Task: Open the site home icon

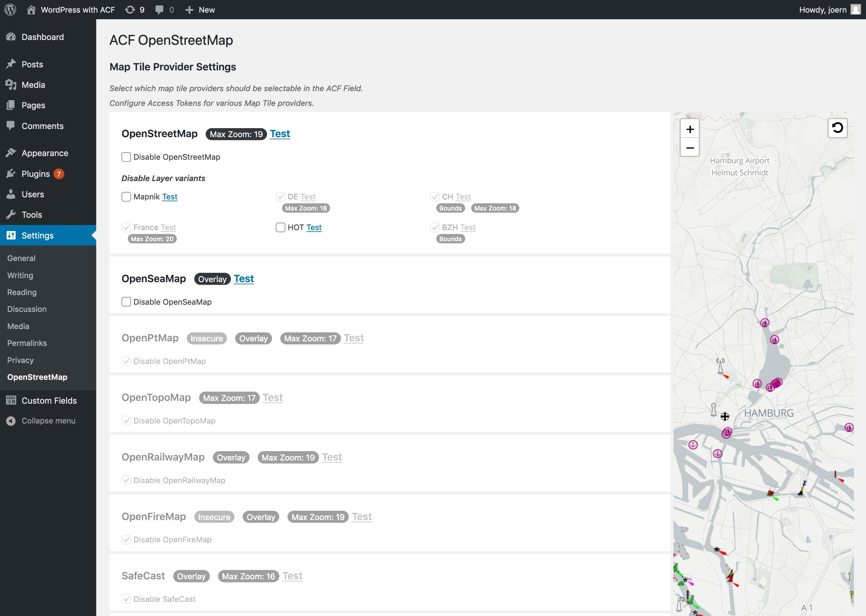Action: coord(31,10)
